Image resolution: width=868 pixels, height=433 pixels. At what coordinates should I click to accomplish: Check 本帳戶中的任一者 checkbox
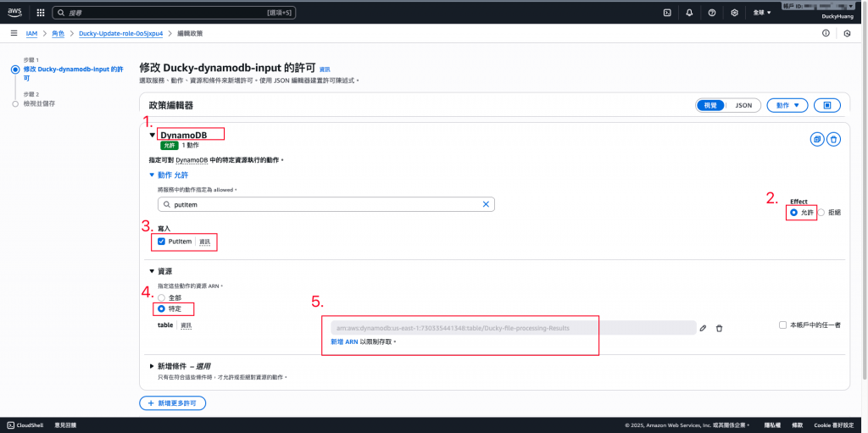pos(782,325)
